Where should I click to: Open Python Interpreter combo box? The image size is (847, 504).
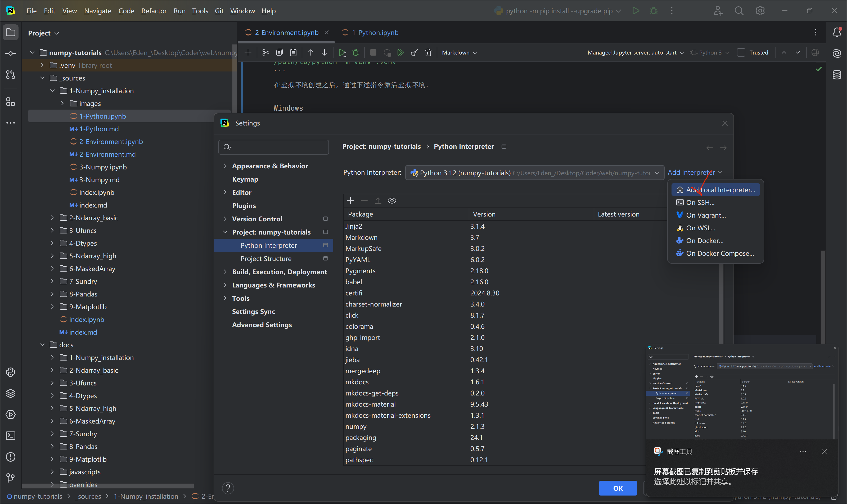pyautogui.click(x=535, y=173)
